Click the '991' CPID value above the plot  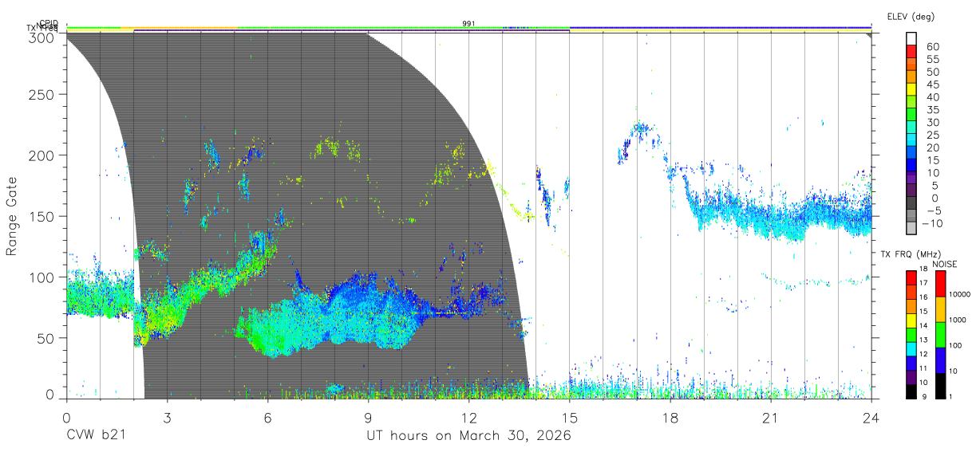469,23
